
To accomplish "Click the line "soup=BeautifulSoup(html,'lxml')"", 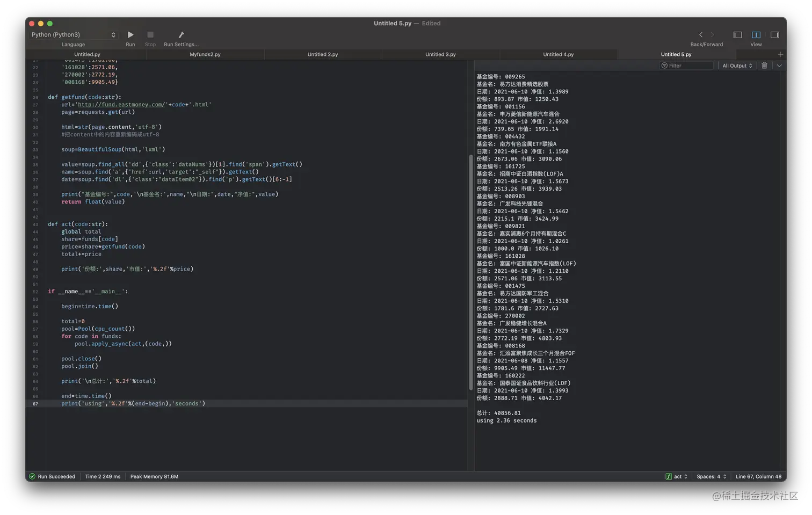I will [x=113, y=149].
